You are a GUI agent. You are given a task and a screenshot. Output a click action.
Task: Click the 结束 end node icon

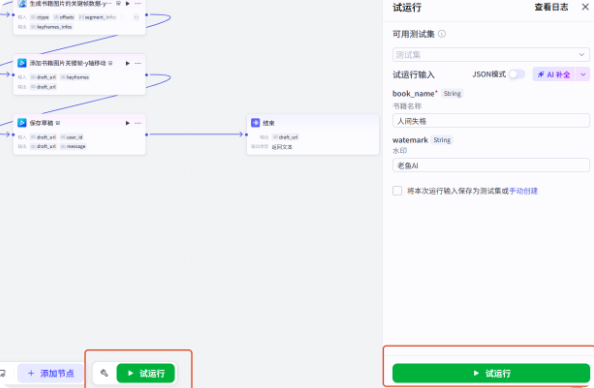coord(255,123)
